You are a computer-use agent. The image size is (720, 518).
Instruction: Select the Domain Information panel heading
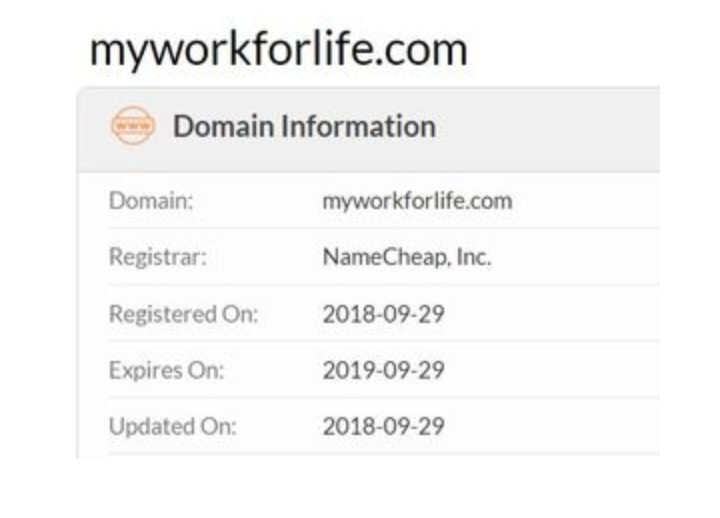pos(303,127)
